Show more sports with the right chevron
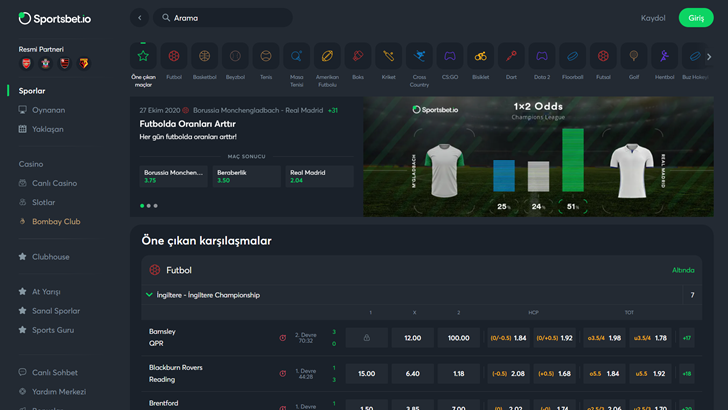 tap(709, 57)
